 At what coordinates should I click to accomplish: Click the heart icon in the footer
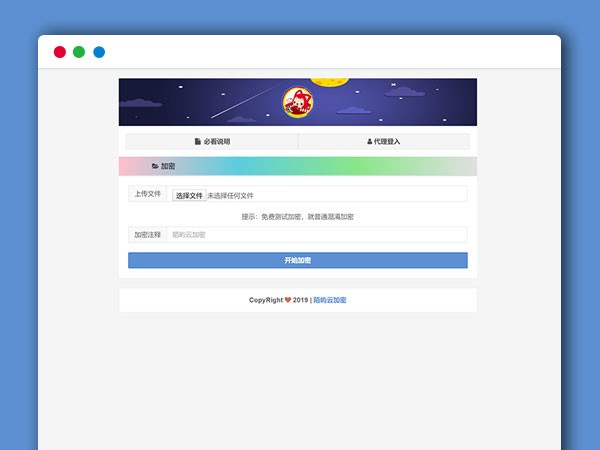point(288,300)
